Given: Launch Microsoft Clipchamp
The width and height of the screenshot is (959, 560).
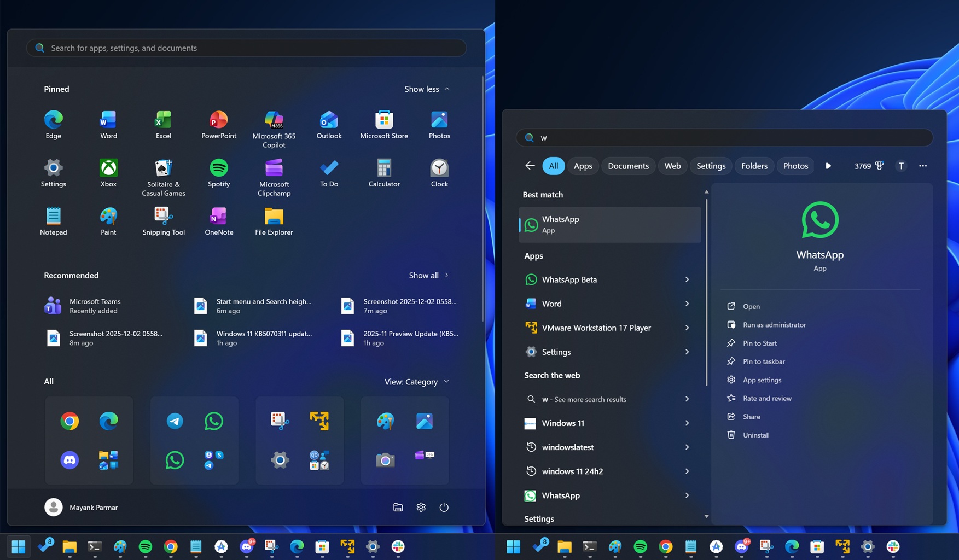Looking at the screenshot, I should coord(274,174).
